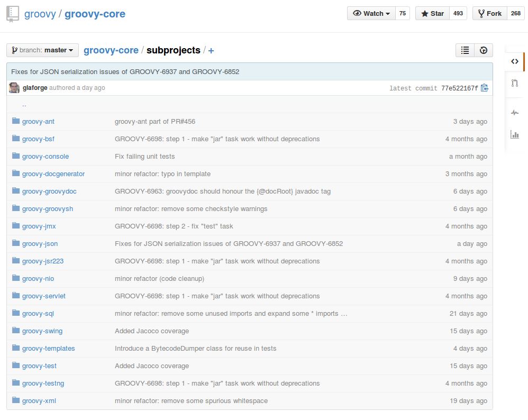View the 75 watchers count

(403, 13)
